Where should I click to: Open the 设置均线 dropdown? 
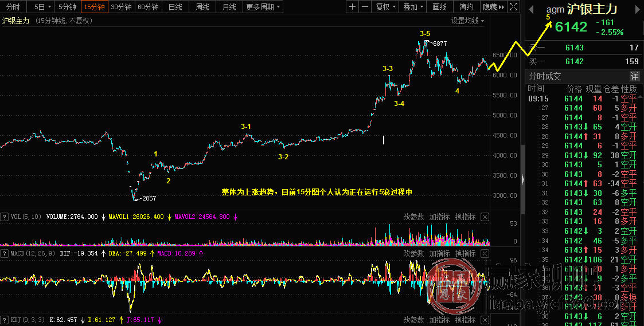click(467, 21)
